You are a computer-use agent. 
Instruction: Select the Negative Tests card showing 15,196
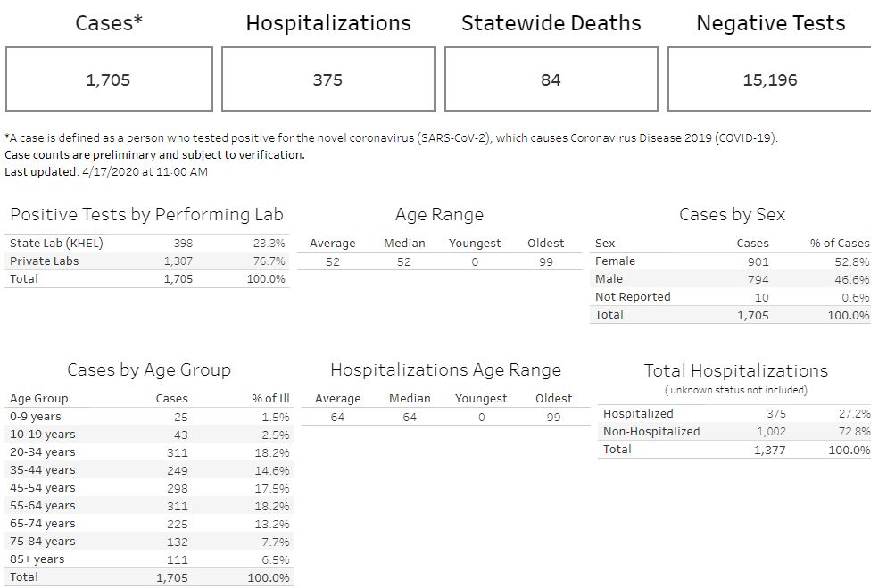(x=769, y=79)
